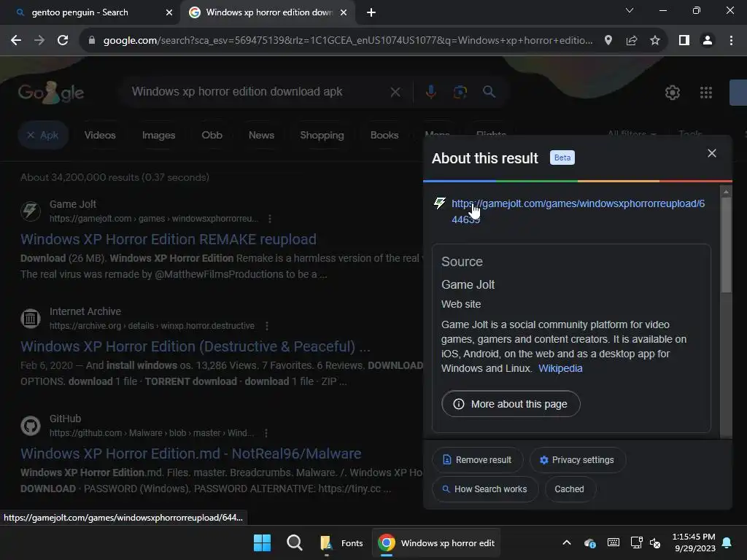Click the site info lock icon
747x560 pixels.
tap(92, 41)
